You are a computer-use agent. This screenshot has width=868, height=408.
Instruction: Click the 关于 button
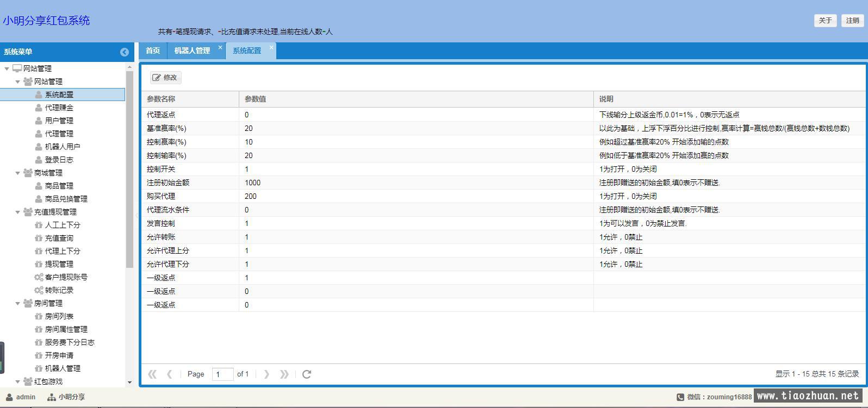pos(825,21)
